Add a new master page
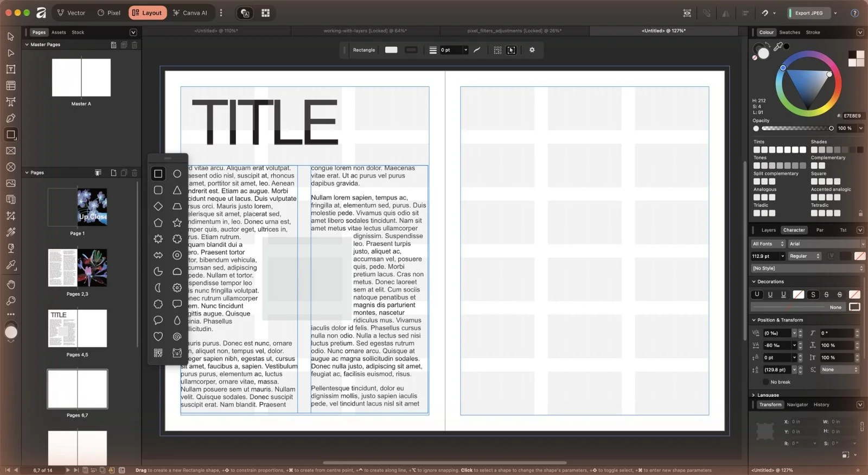 coord(113,45)
